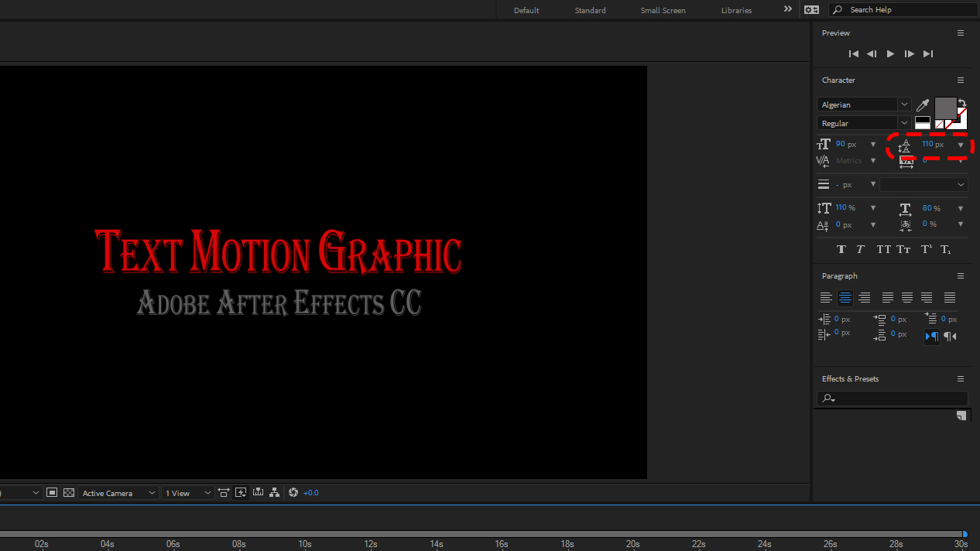Align text right in Paragraph panel

(x=865, y=297)
